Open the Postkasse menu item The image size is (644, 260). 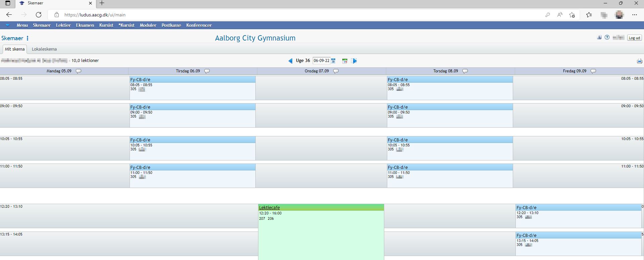(x=171, y=25)
